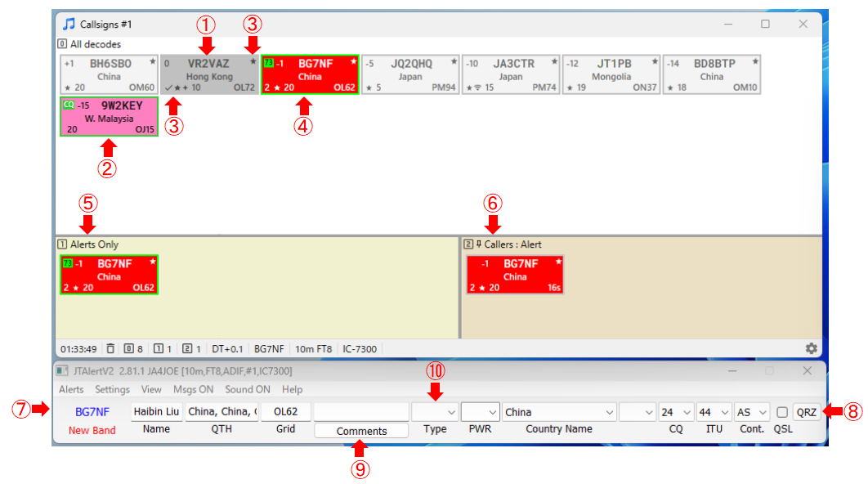Click the 73 badge on BG7NF in Alerts Only

click(68, 263)
